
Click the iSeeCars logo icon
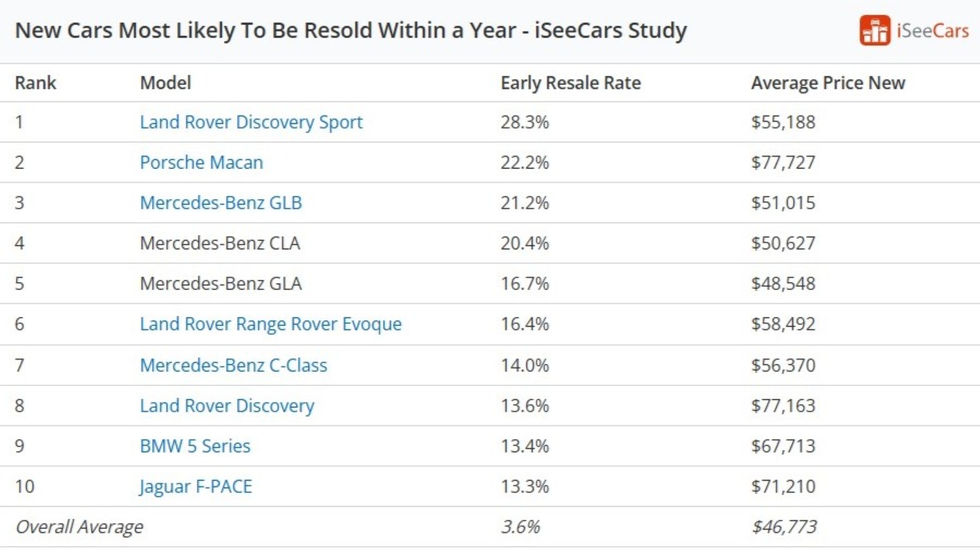(874, 30)
